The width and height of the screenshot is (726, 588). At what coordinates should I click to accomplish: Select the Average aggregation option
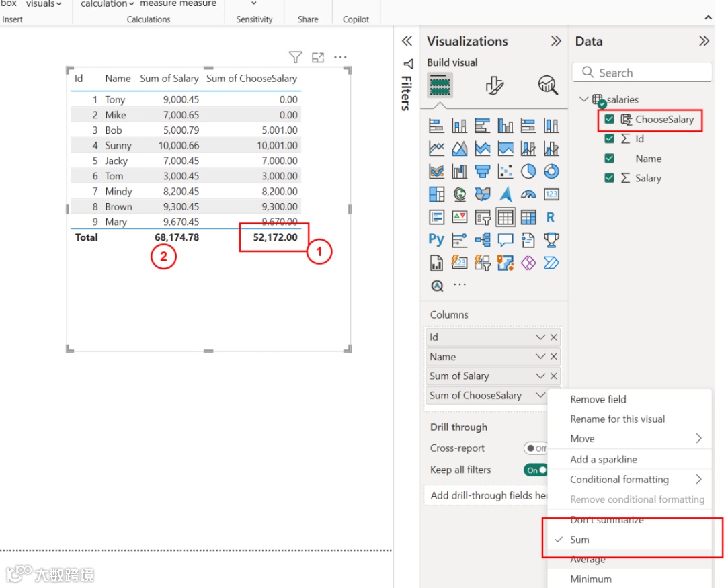[x=588, y=559]
